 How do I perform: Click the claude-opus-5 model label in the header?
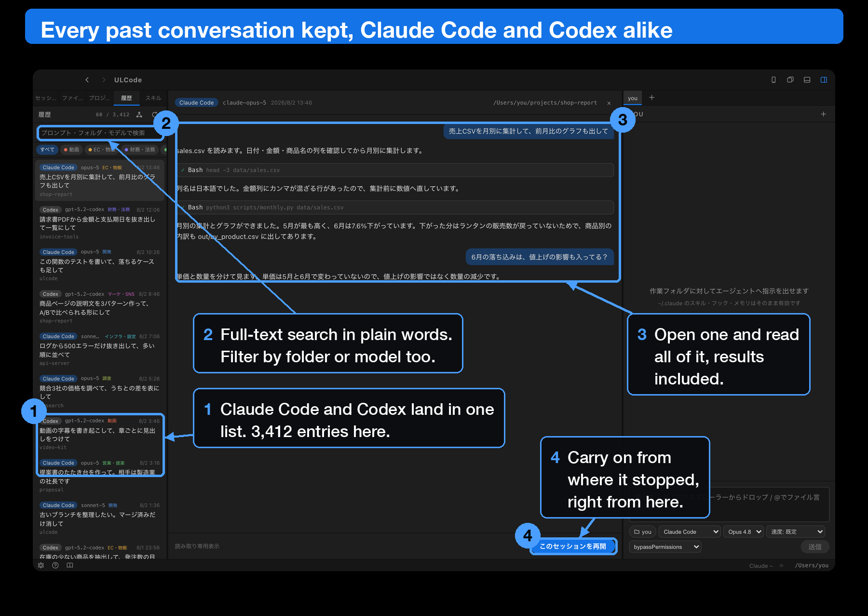[x=244, y=103]
